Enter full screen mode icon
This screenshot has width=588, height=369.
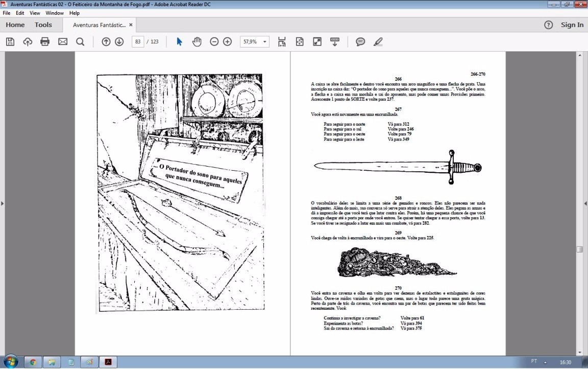coord(317,42)
